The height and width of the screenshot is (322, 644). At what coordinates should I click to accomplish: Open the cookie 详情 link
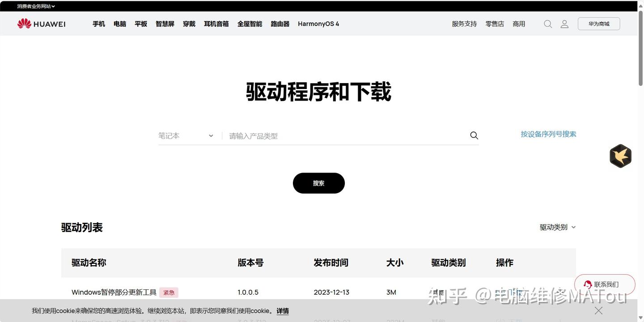[283, 311]
